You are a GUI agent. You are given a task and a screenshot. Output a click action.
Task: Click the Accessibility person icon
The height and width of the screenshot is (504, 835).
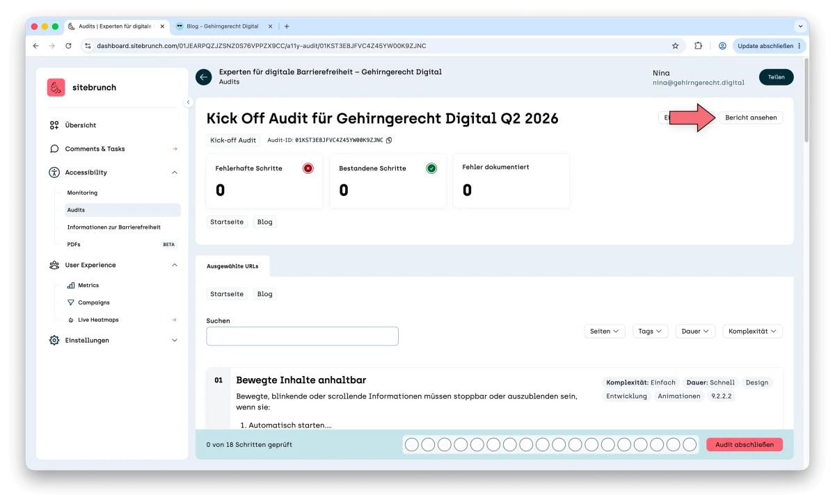(x=54, y=172)
